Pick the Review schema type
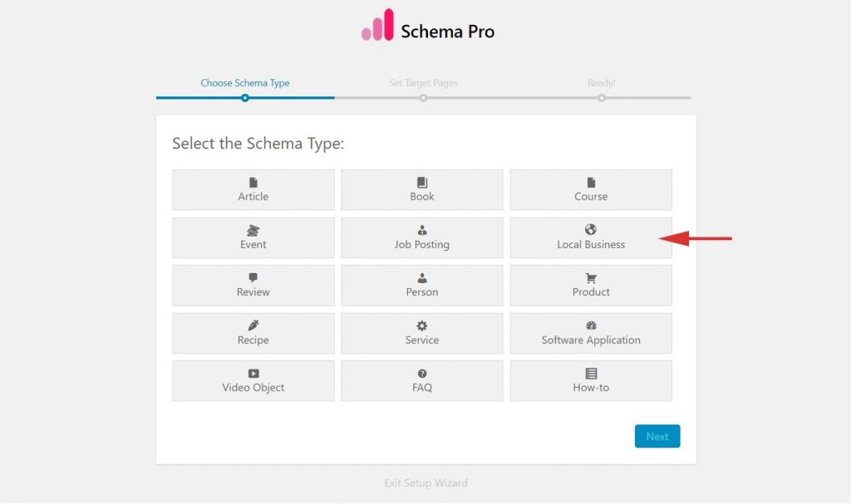Image resolution: width=851 pixels, height=504 pixels. (x=253, y=286)
